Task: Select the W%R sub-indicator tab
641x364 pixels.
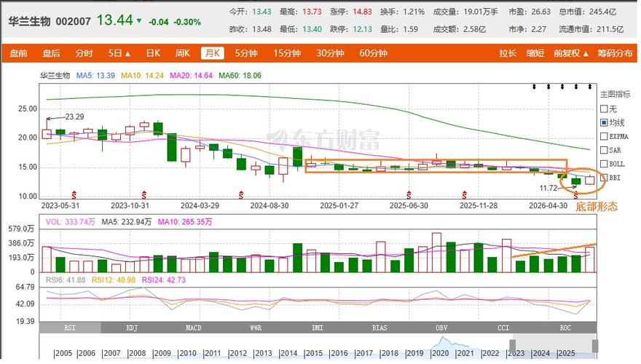Action: point(256,328)
